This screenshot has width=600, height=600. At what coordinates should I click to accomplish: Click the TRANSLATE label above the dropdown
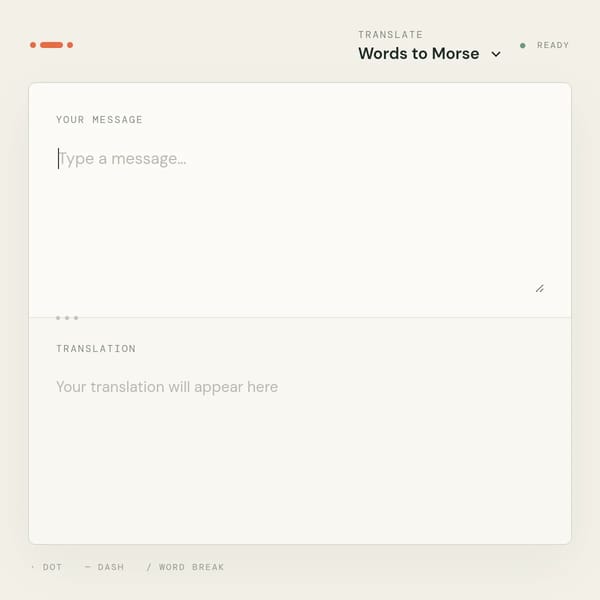click(390, 35)
